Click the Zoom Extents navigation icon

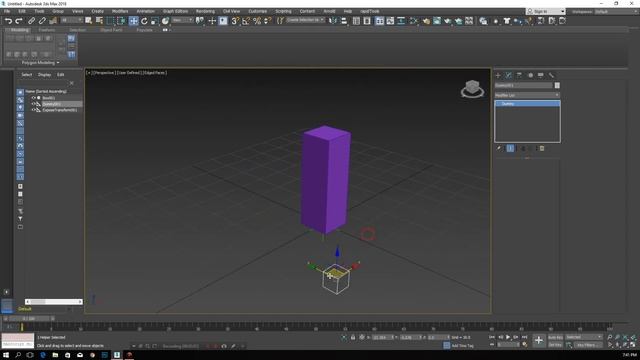coord(625,338)
